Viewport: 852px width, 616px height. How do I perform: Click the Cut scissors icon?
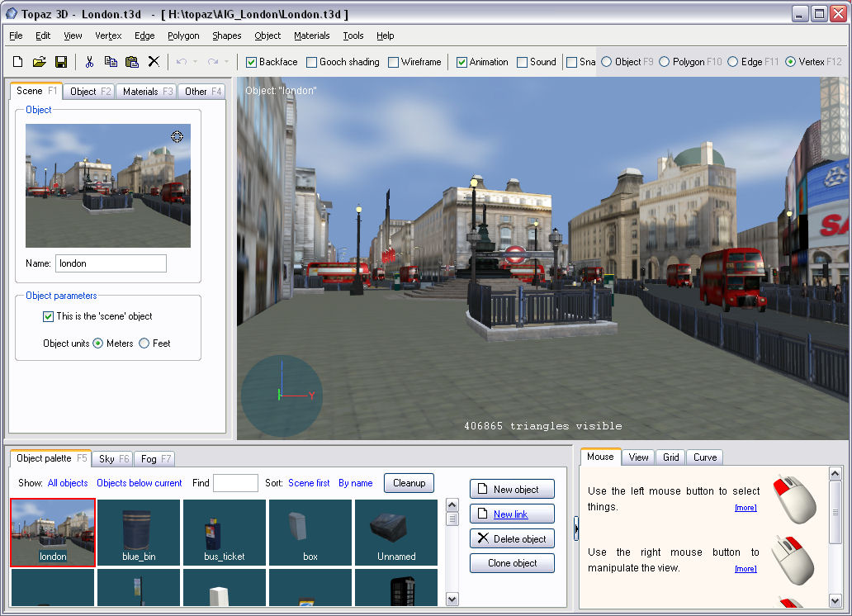click(x=89, y=62)
